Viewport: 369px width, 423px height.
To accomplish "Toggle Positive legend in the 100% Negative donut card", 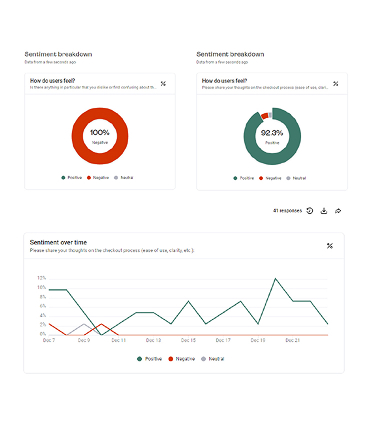I will coord(72,178).
